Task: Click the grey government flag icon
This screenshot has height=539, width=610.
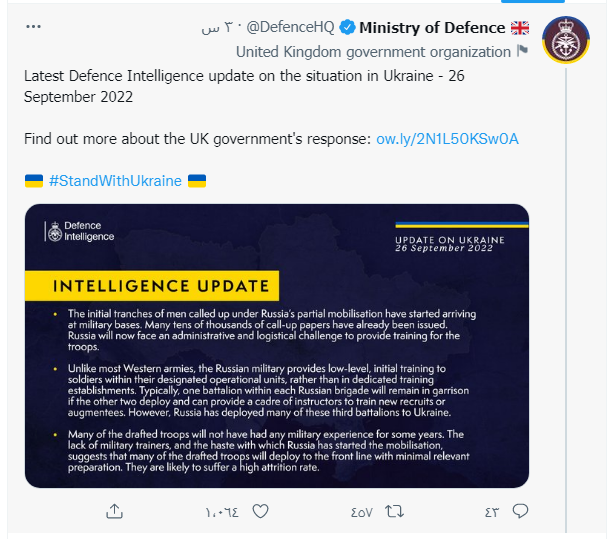Action: coord(522,51)
